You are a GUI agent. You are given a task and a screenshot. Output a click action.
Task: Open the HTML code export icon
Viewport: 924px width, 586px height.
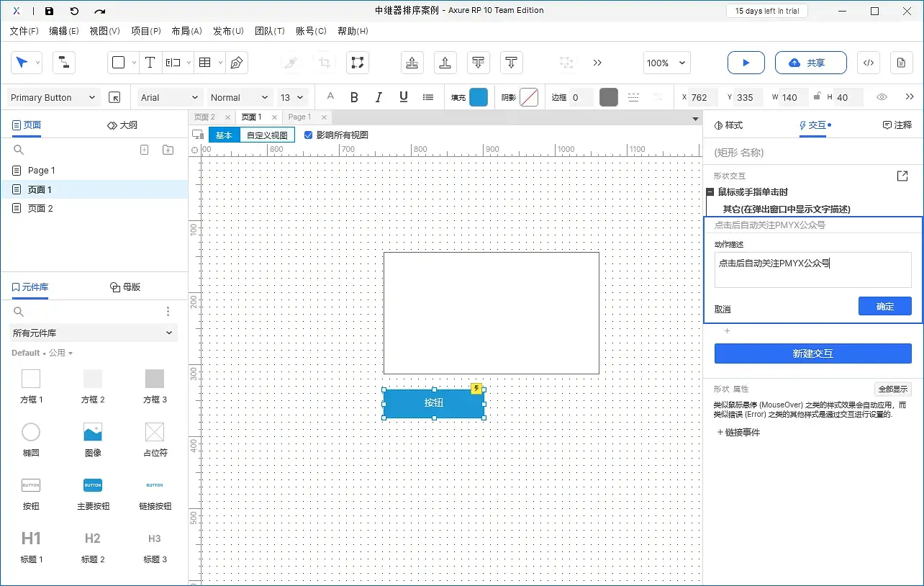(868, 63)
